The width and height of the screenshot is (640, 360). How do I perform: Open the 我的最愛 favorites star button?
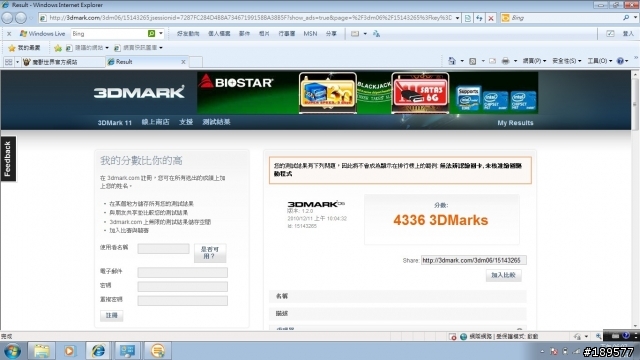(x=24, y=48)
